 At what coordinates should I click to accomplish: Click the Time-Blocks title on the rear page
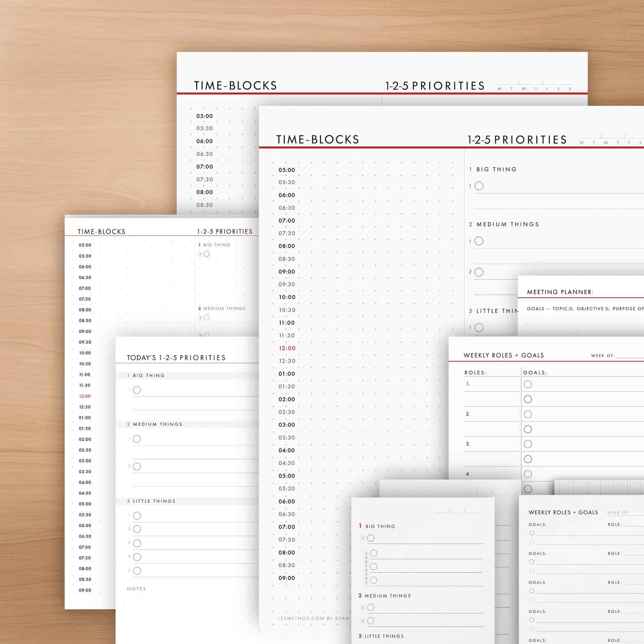click(235, 86)
